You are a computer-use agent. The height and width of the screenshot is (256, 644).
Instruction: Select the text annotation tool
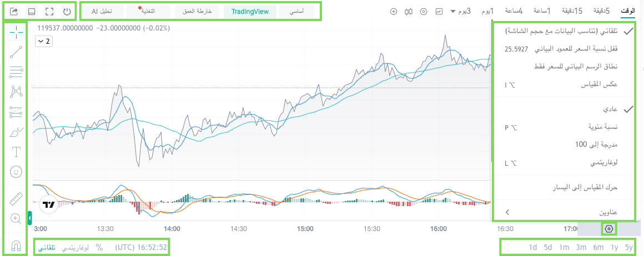coord(16,152)
